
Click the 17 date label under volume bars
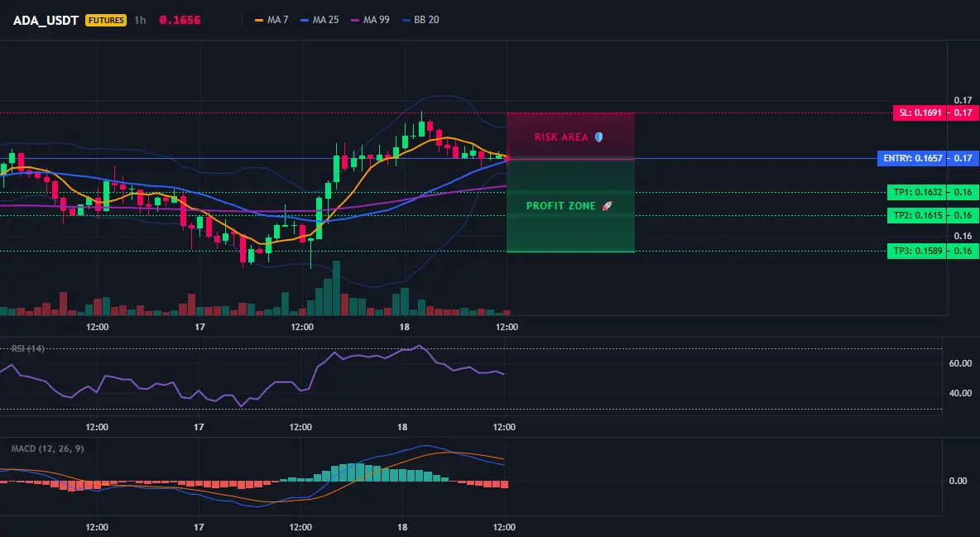click(x=200, y=327)
